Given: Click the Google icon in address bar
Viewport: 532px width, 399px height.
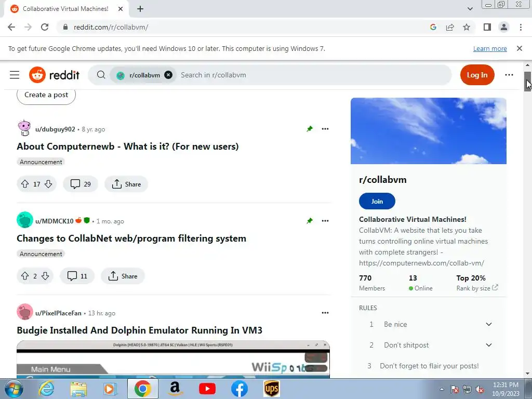Looking at the screenshot, I should click(433, 27).
